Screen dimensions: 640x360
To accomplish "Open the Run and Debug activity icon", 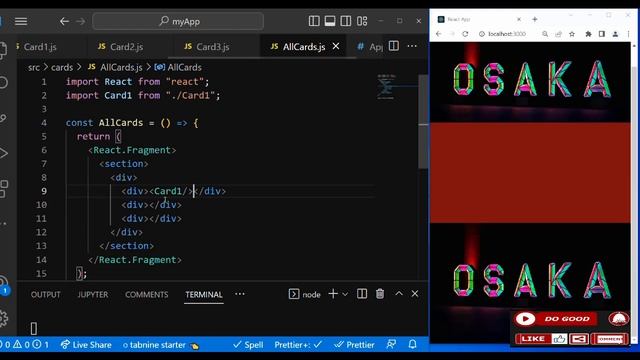I will [4, 153].
